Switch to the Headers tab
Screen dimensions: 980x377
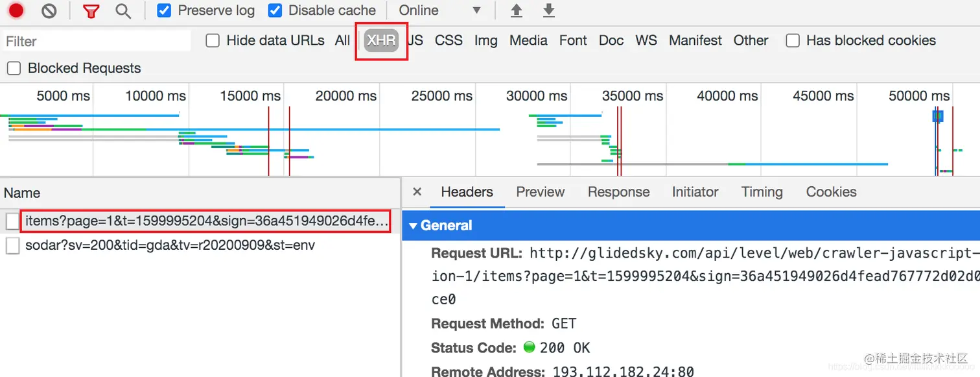coord(467,192)
